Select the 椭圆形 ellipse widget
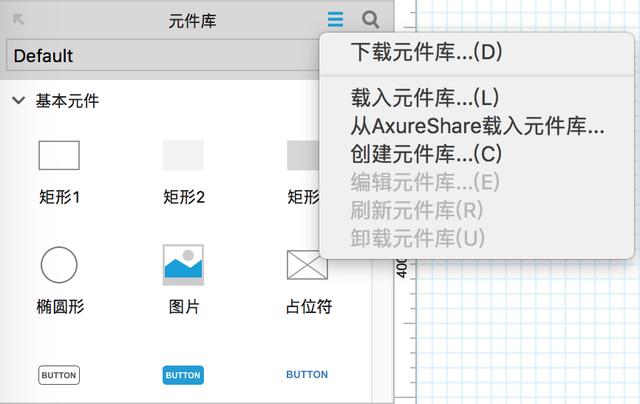Screen dimensions: 640x404 (59, 265)
